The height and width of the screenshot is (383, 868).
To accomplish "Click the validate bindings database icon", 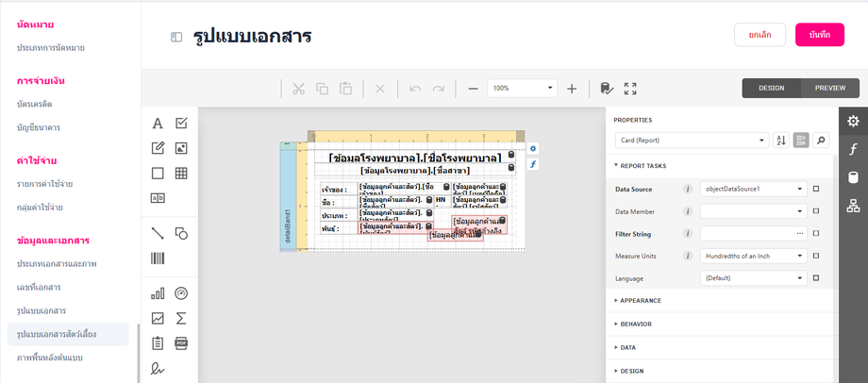I will coord(607,89).
